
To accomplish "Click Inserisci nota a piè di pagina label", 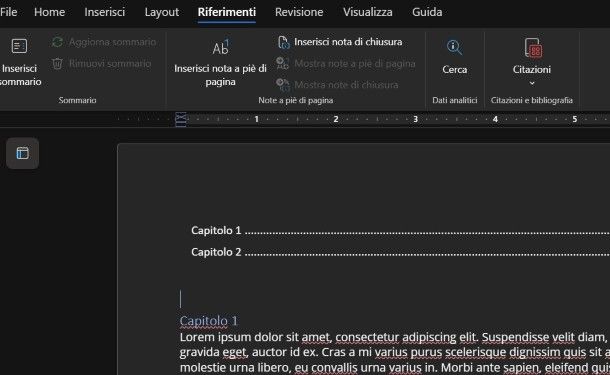I will pyautogui.click(x=220, y=75).
